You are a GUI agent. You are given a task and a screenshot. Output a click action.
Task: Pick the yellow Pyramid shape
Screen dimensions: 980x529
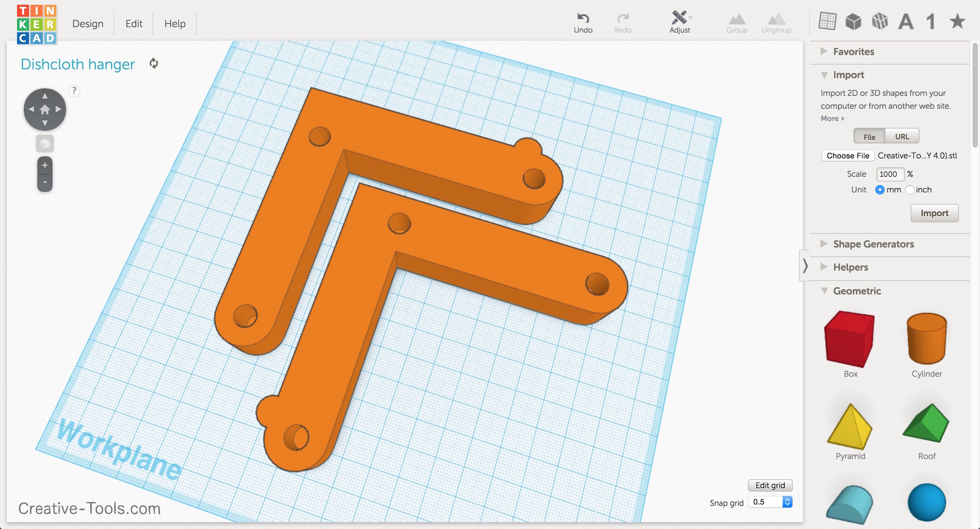click(850, 426)
